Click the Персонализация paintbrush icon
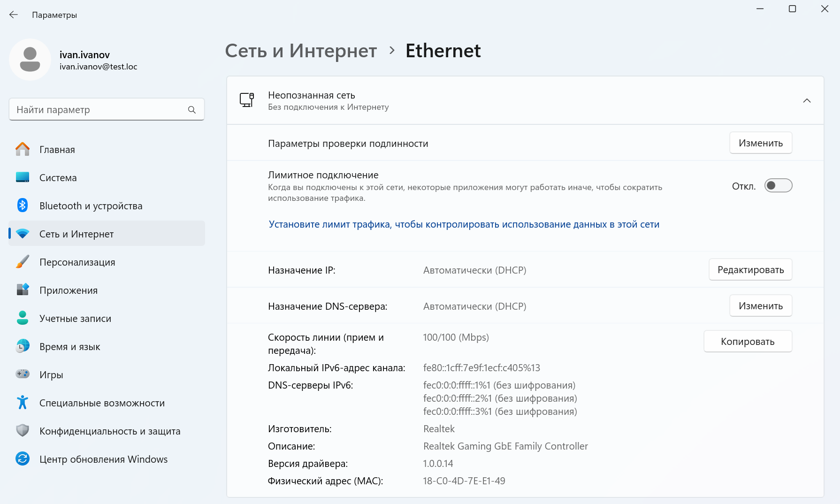This screenshot has height=504, width=840. pyautogui.click(x=22, y=262)
